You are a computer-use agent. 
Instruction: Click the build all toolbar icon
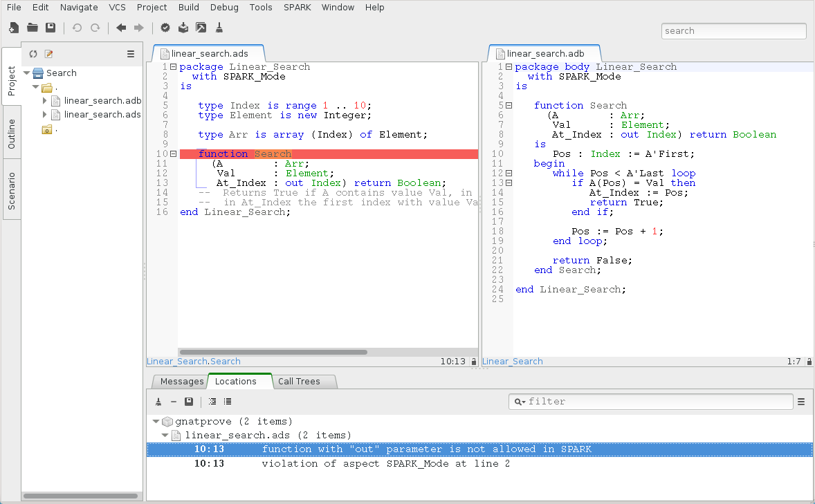tap(183, 28)
